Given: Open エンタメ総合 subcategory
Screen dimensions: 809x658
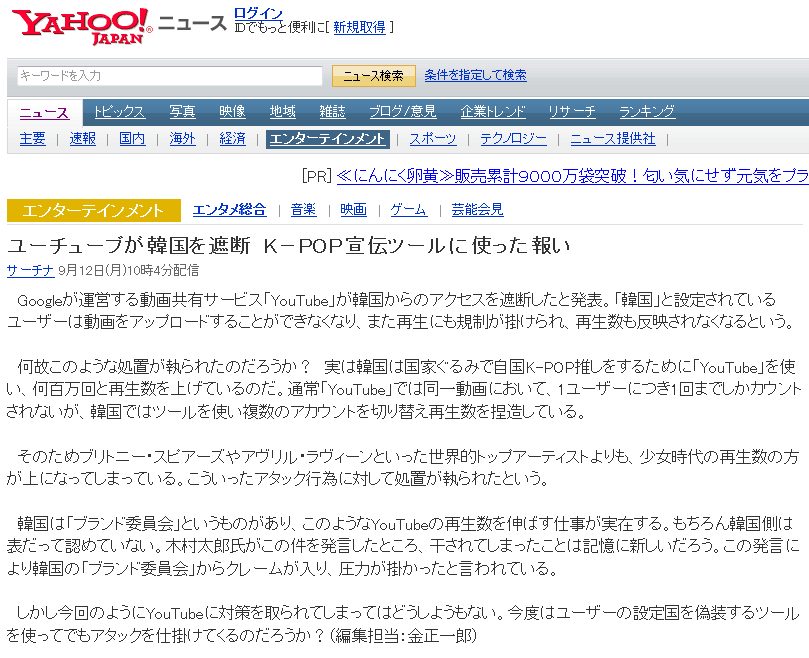Looking at the screenshot, I should coord(230,210).
